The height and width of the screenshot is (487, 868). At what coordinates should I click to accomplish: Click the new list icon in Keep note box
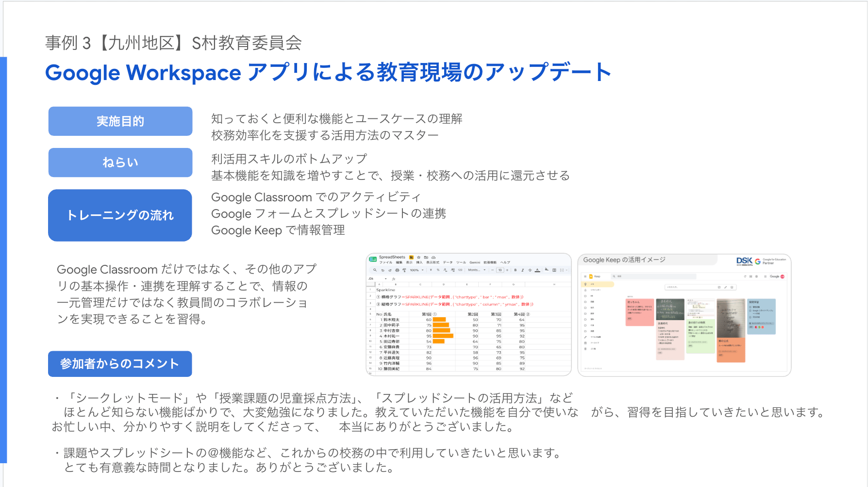click(x=719, y=287)
